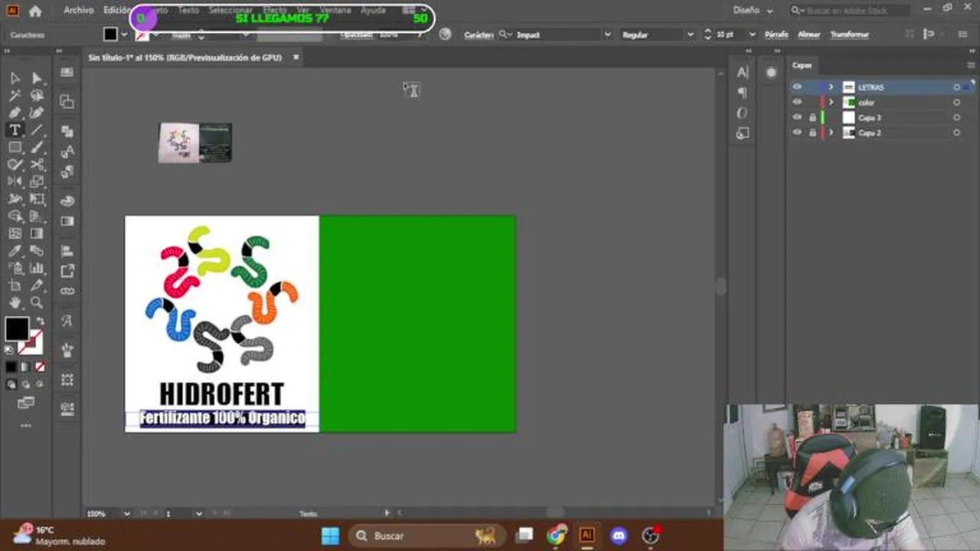
Task: Pick the Magic Wand tool
Action: (x=15, y=96)
